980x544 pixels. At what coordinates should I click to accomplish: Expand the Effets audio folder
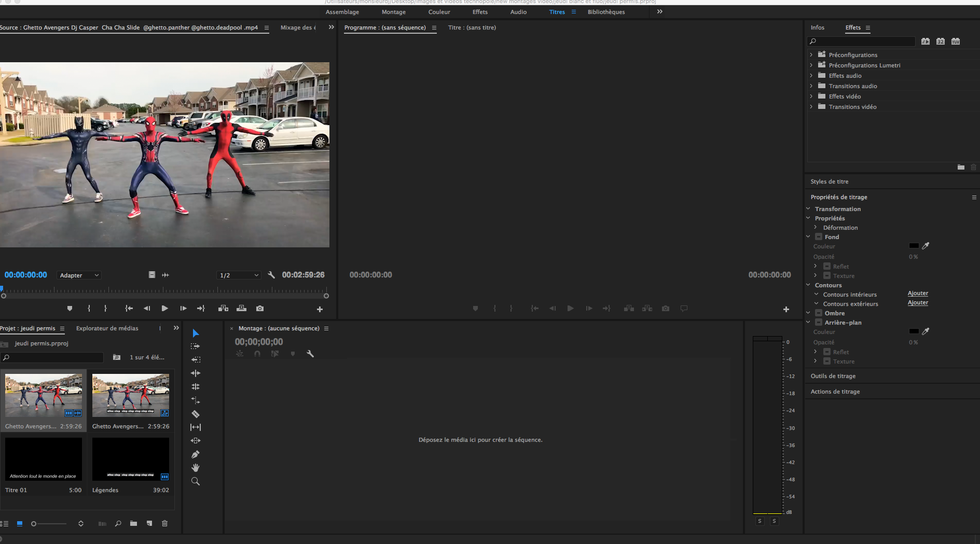(811, 75)
